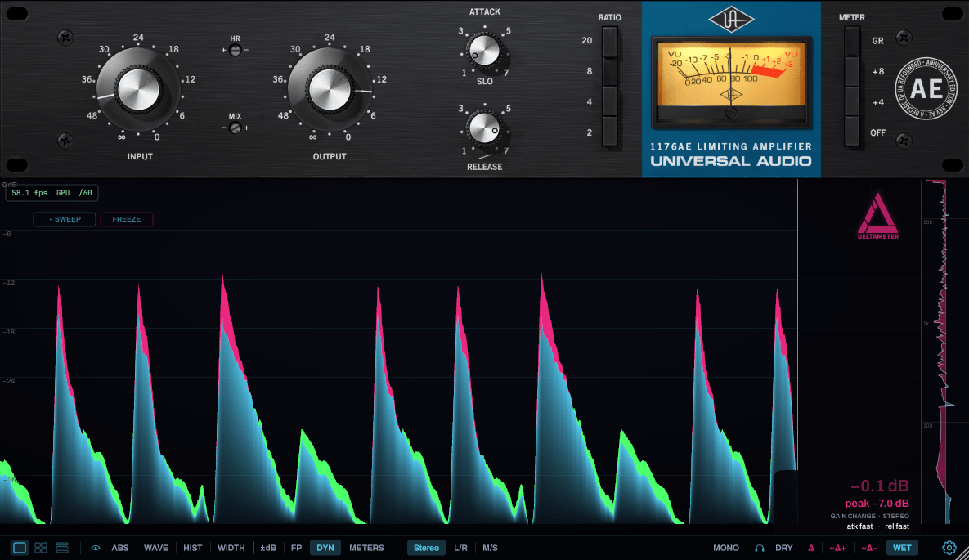This screenshot has width=969, height=560.
Task: Select the ~Δ− listen mode
Action: tap(869, 548)
